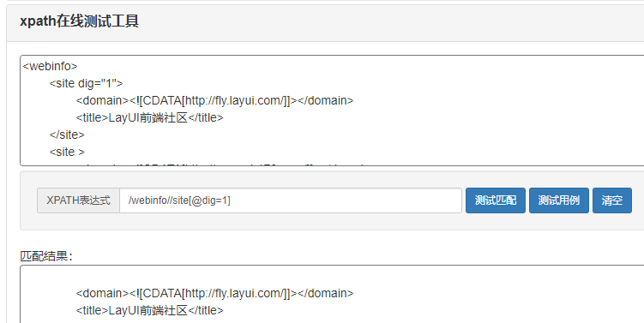This screenshot has height=323, width=644.
Task: Click the 匹配结果 label
Action: [46, 256]
